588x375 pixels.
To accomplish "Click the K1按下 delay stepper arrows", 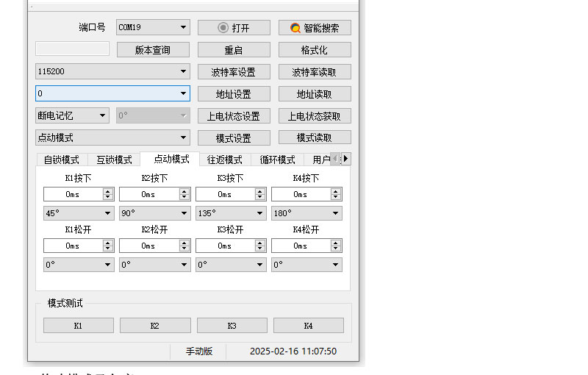I will (108, 194).
